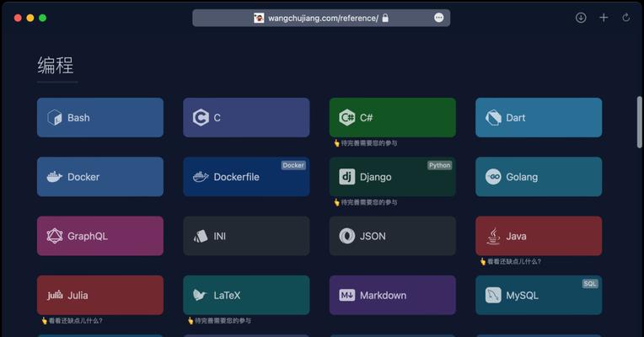
Task: Click the INI card label text
Action: [x=220, y=236]
